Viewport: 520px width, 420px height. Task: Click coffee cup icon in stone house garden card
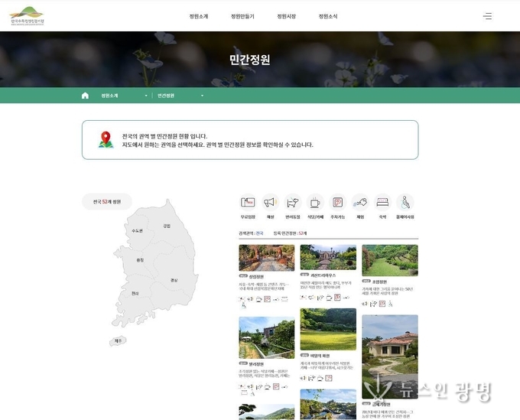click(x=329, y=298)
